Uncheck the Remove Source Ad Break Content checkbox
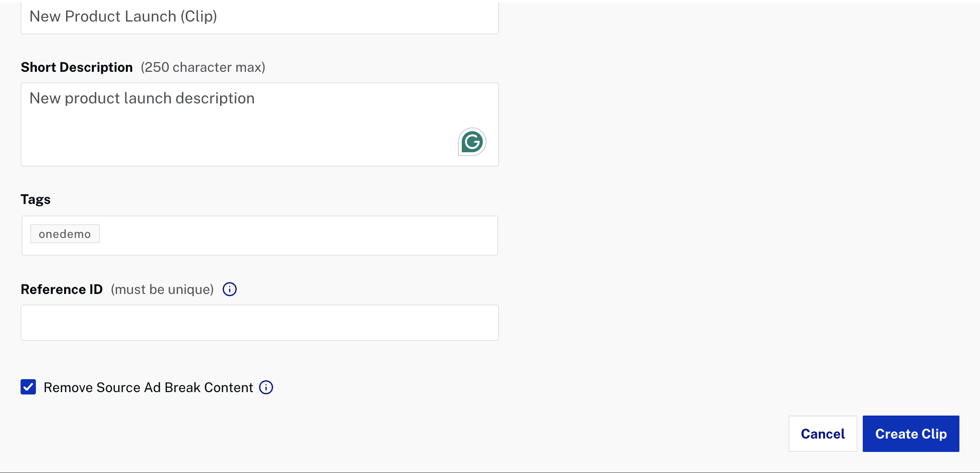Viewport: 980px width, 473px height. [x=28, y=387]
